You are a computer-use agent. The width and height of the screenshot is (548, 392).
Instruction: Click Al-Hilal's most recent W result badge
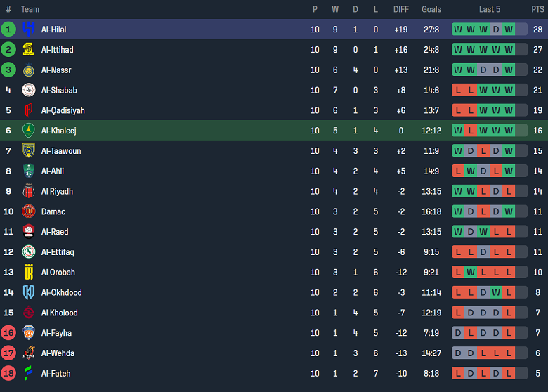509,30
